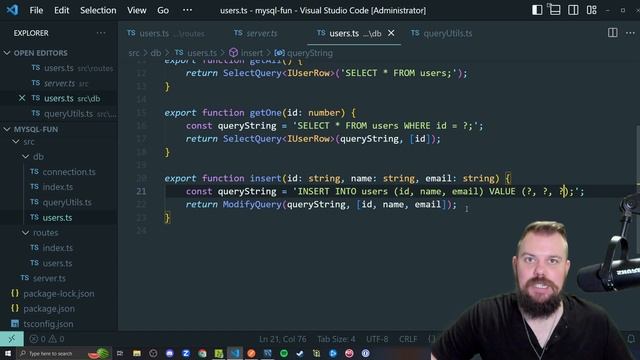The image size is (640, 360).
Task: Click src in the breadcrumb
Action: click(x=134, y=53)
